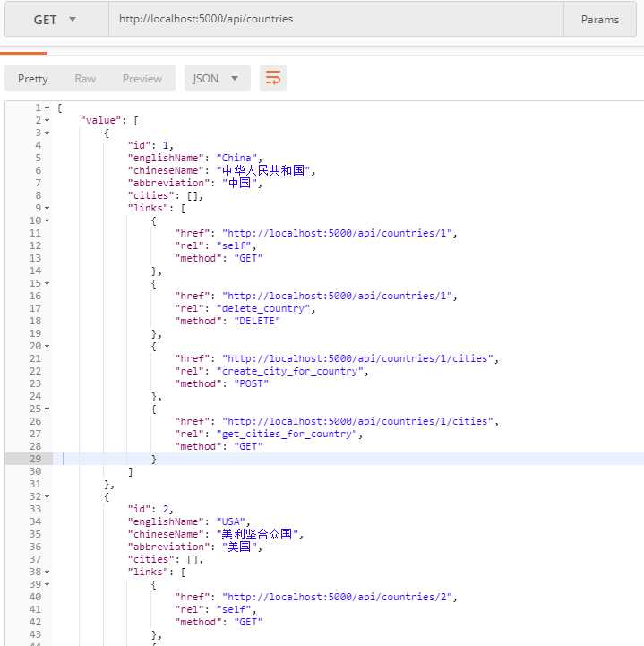
Task: Click the "cities": [] entry on line 37
Action: click(x=166, y=559)
